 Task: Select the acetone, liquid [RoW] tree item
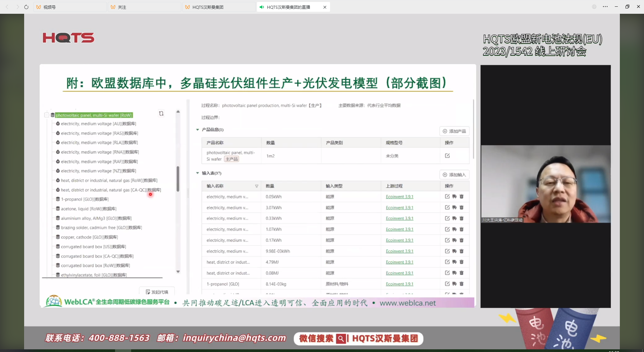pyautogui.click(x=86, y=209)
